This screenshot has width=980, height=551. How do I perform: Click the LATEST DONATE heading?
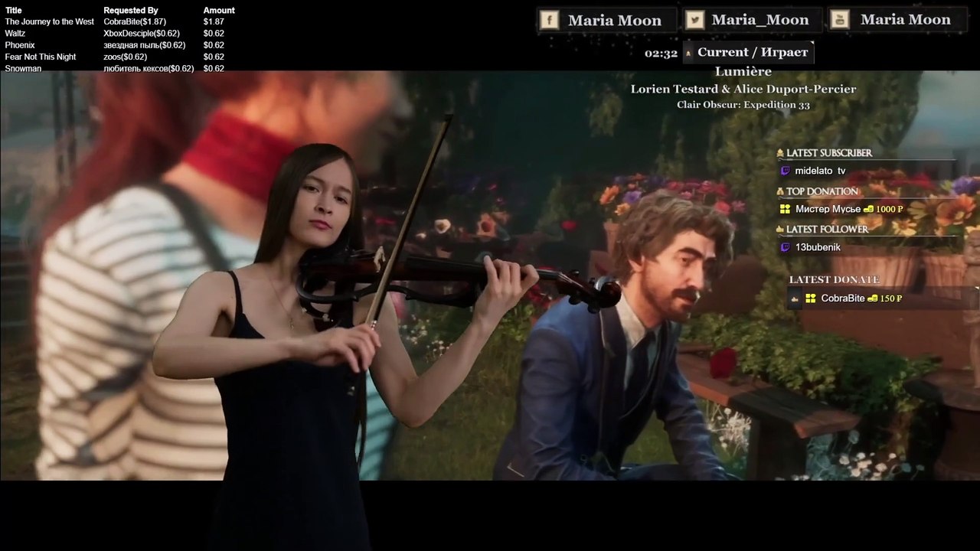point(835,279)
